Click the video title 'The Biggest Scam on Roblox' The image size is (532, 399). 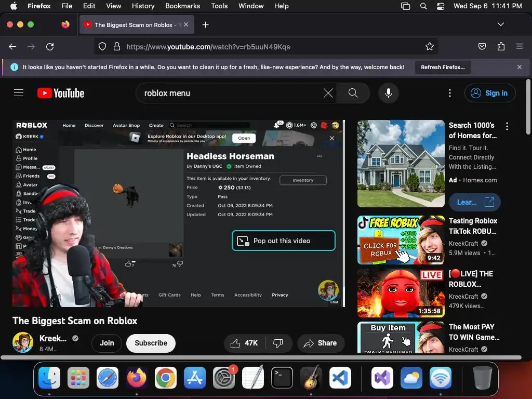coord(75,321)
